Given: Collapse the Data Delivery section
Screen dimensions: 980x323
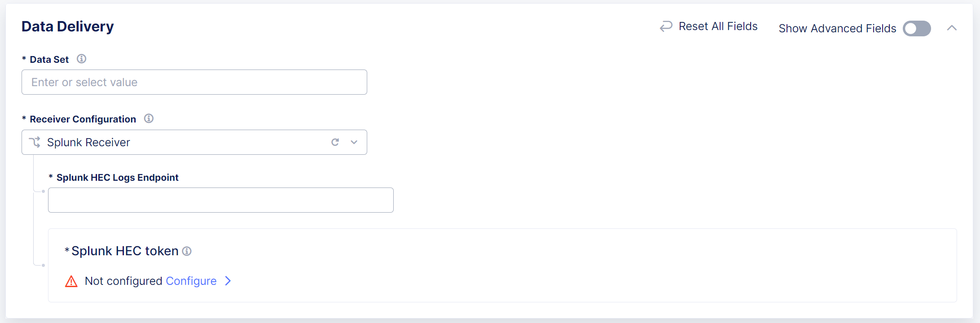Looking at the screenshot, I should pos(952,27).
